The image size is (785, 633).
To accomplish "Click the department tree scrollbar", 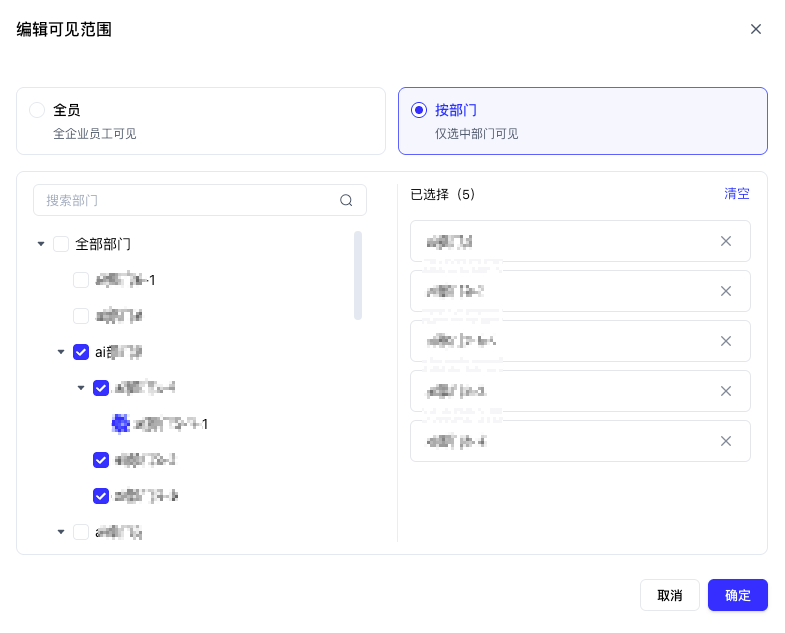I will coord(358,275).
